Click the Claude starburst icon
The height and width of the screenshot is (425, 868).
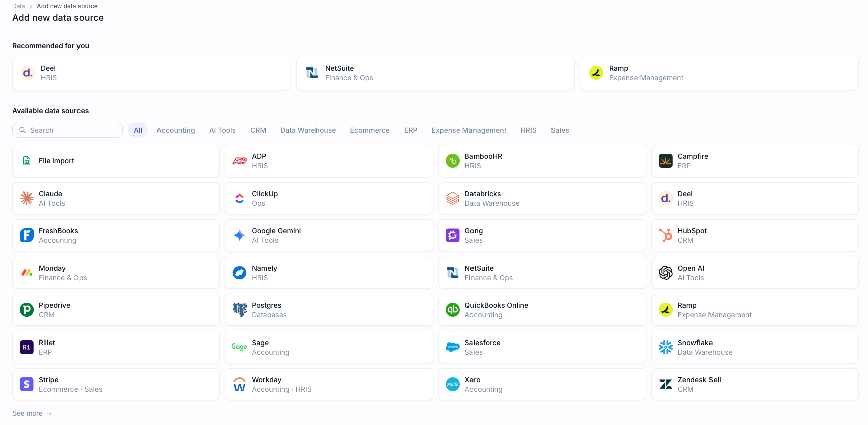tap(27, 198)
